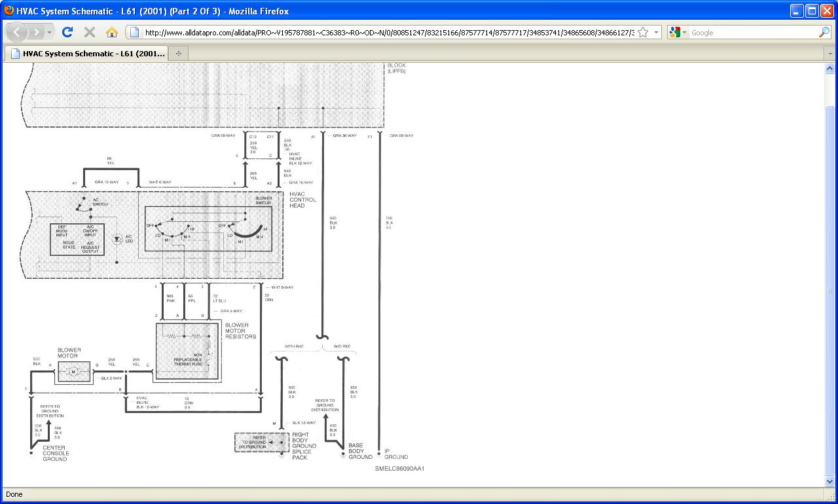Open the back/forward history dropdown arrow
This screenshot has width=838, height=504.
(50, 32)
